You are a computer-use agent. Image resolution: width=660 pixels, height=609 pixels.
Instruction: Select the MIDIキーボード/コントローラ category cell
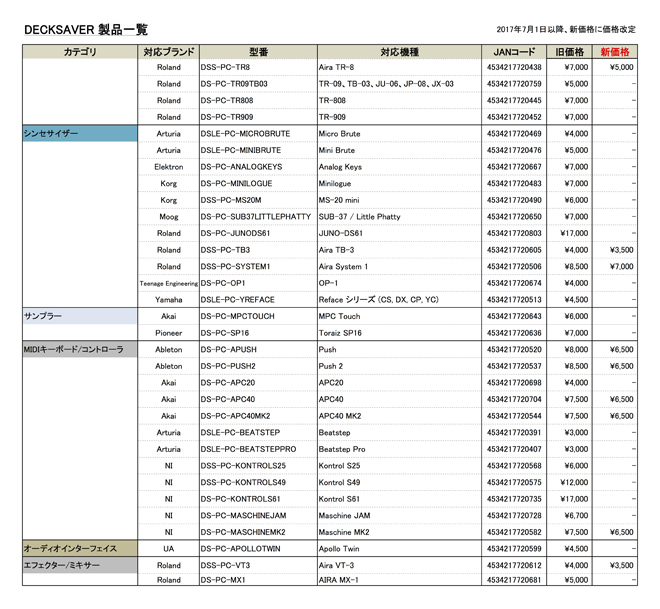coord(80,350)
